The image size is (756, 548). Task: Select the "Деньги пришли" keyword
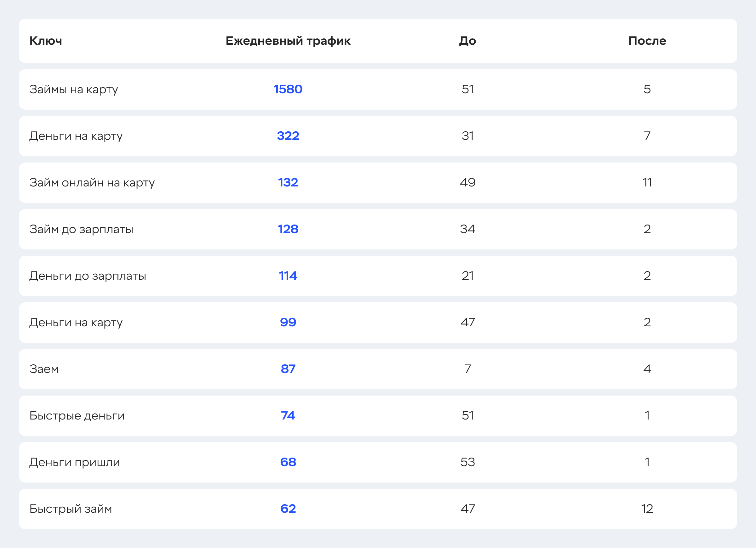(x=75, y=462)
